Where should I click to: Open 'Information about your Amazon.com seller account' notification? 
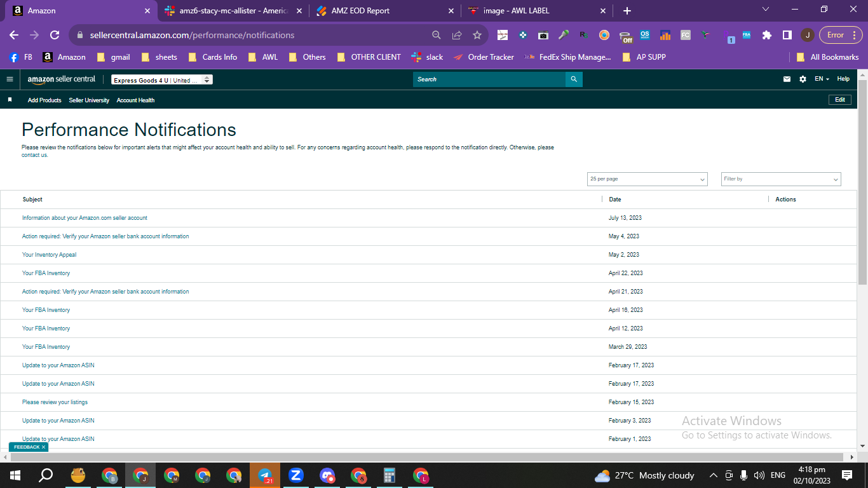click(85, 218)
